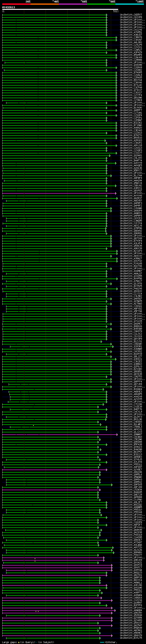Open hit UniRef100_C6D5Y7

click(x=131, y=15)
